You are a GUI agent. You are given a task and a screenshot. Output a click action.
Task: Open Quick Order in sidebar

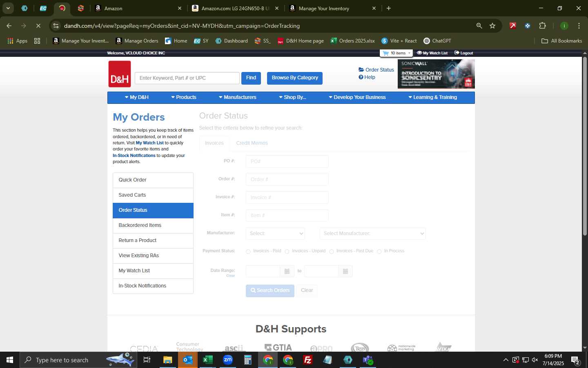point(153,180)
